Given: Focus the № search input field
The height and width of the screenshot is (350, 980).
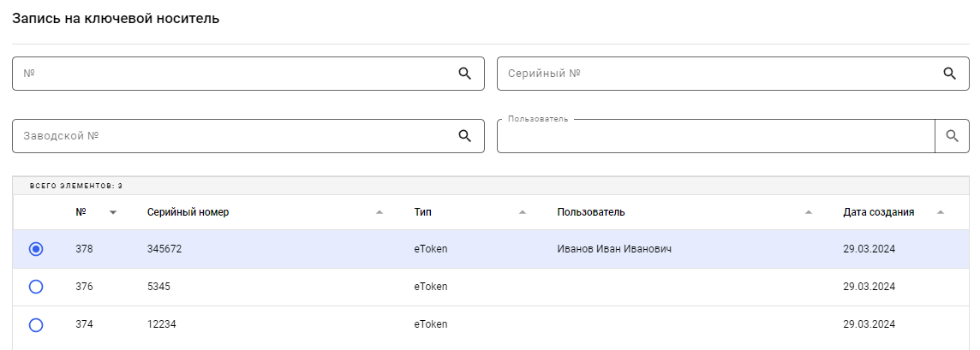Looking at the screenshot, I should pos(231,74).
